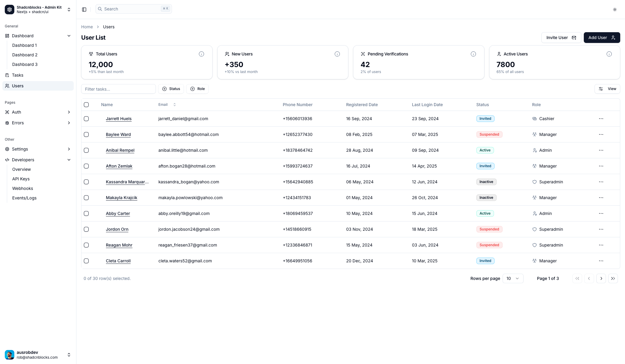
Task: Navigate to Dashboard 2
Action: (x=25, y=55)
